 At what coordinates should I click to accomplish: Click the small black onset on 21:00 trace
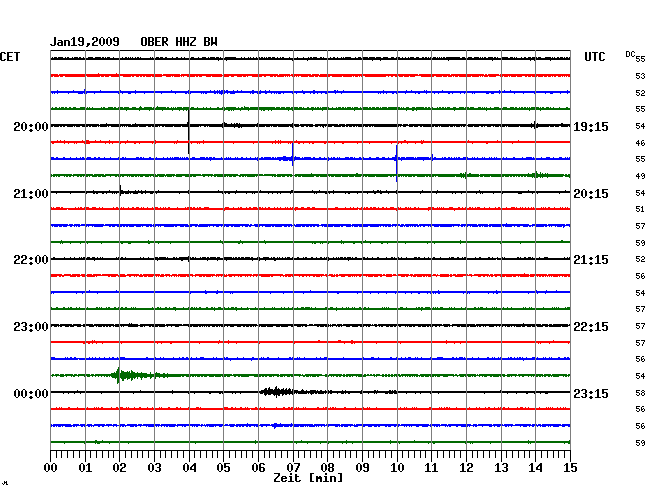click(121, 191)
